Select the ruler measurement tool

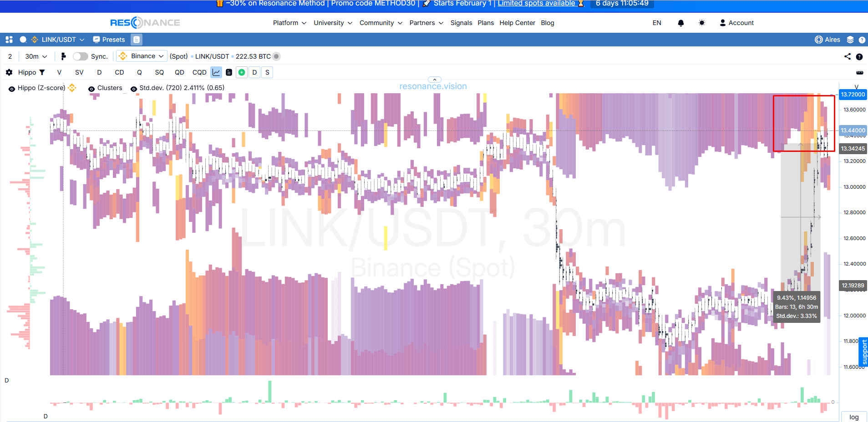point(859,72)
